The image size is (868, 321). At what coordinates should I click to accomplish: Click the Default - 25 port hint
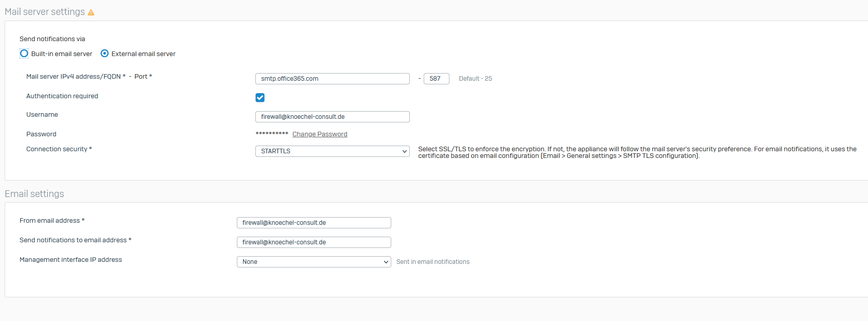[475, 79]
